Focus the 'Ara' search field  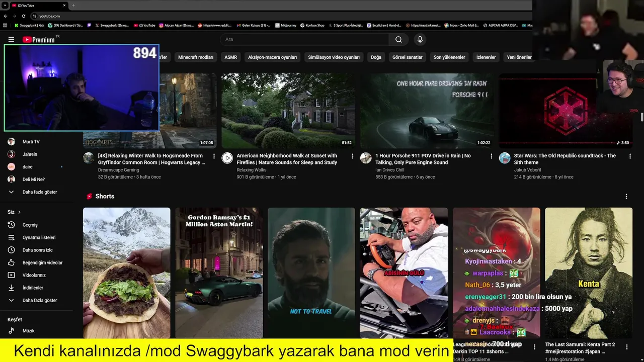coord(304,40)
